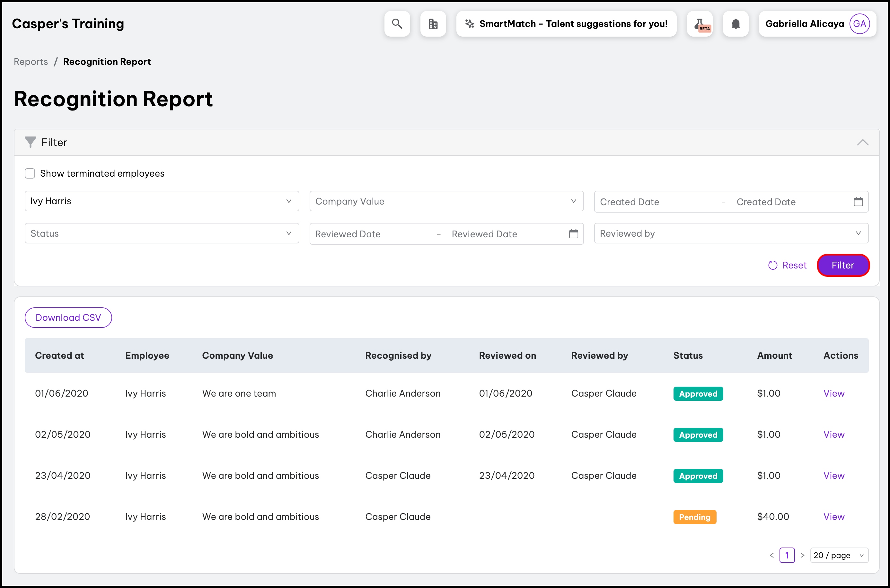This screenshot has width=890, height=588.
Task: Expand the Company Value dropdown
Action: click(x=446, y=201)
